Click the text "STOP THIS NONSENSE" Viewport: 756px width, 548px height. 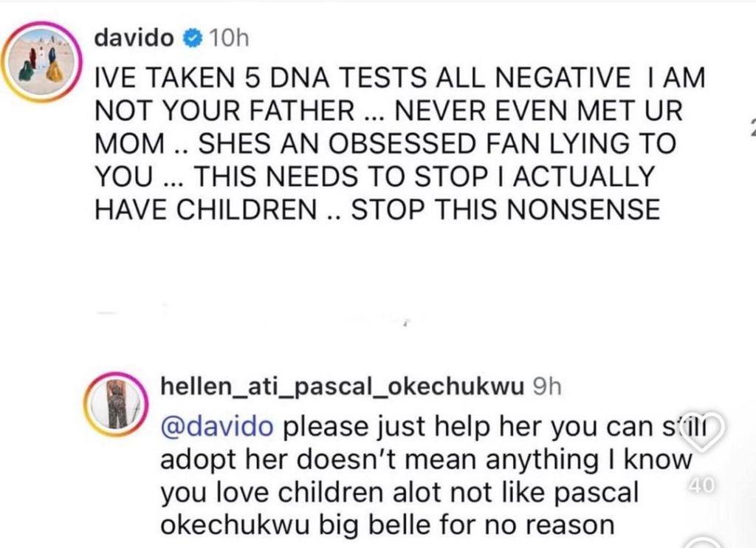click(x=504, y=210)
